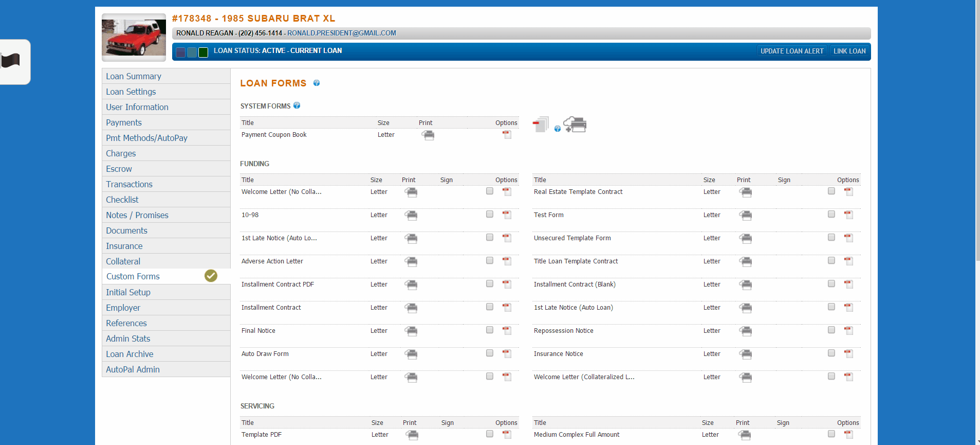Select the Final Notice checkbox
This screenshot has height=445, width=980.
(490, 330)
